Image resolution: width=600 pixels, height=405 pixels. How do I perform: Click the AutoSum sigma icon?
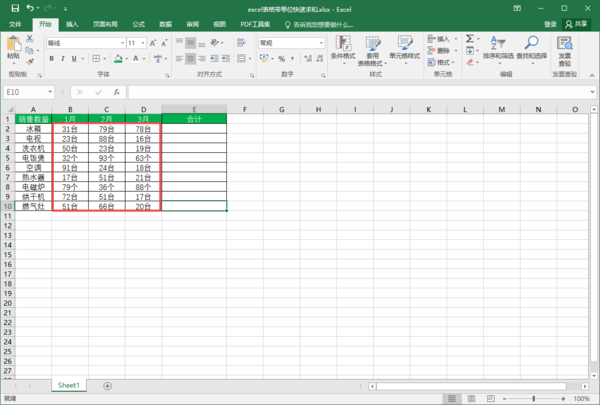pyautogui.click(x=470, y=39)
